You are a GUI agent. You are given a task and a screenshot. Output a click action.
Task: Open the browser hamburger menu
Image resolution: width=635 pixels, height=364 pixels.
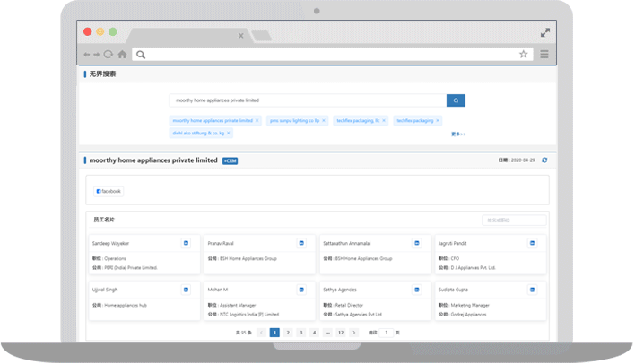tap(544, 55)
